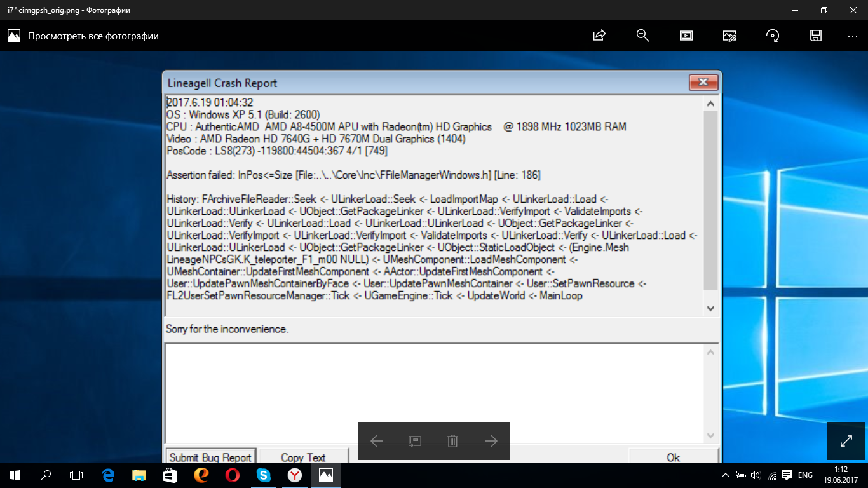Switch the ENG input language indicator
The width and height of the screenshot is (868, 488).
point(805,475)
